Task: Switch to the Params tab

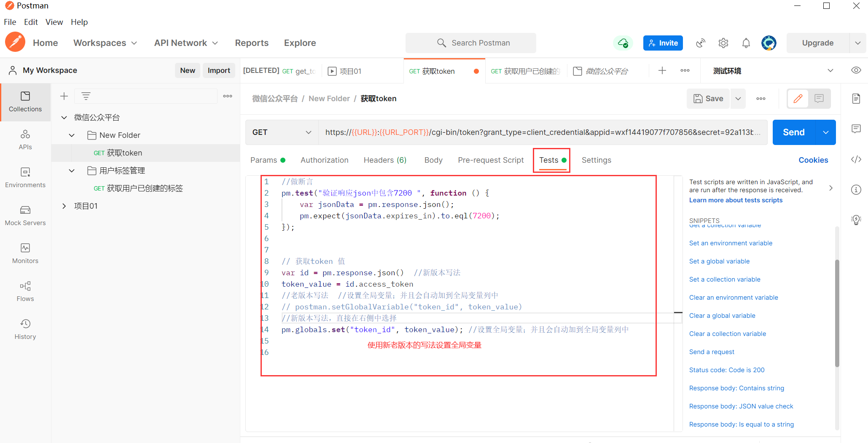Action: click(x=268, y=160)
